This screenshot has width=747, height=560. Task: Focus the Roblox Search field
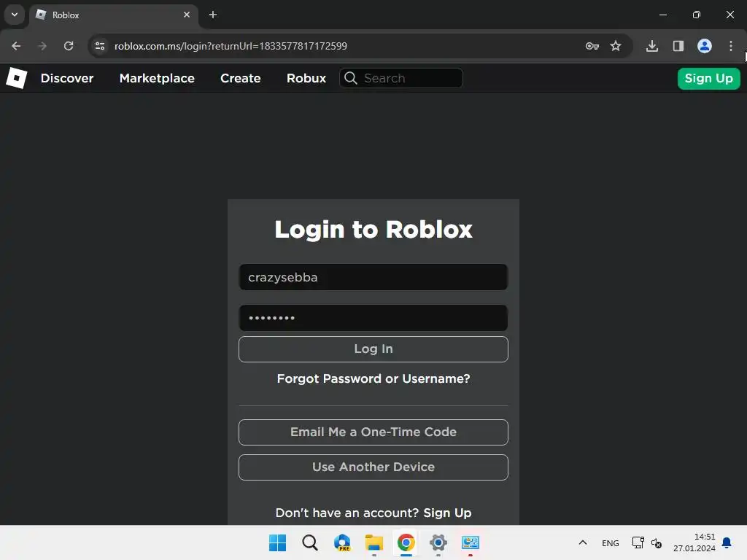point(401,78)
